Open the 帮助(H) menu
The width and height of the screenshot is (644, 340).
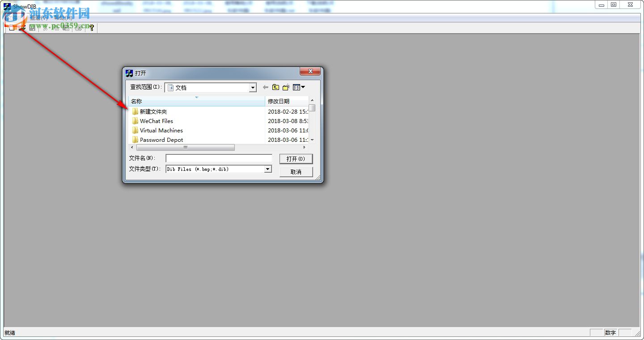(x=63, y=18)
